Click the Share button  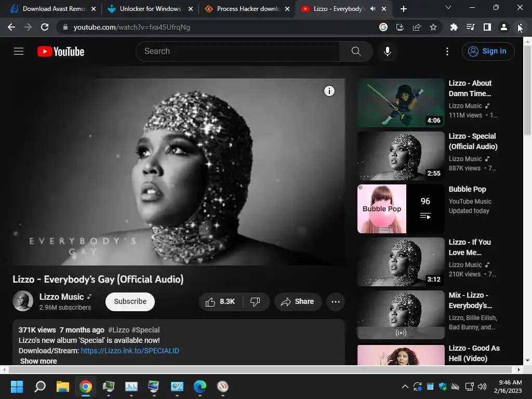click(298, 302)
